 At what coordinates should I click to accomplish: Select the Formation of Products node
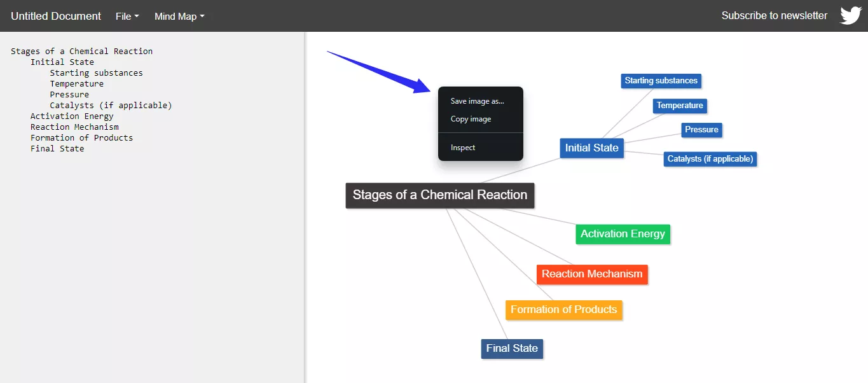pos(563,310)
